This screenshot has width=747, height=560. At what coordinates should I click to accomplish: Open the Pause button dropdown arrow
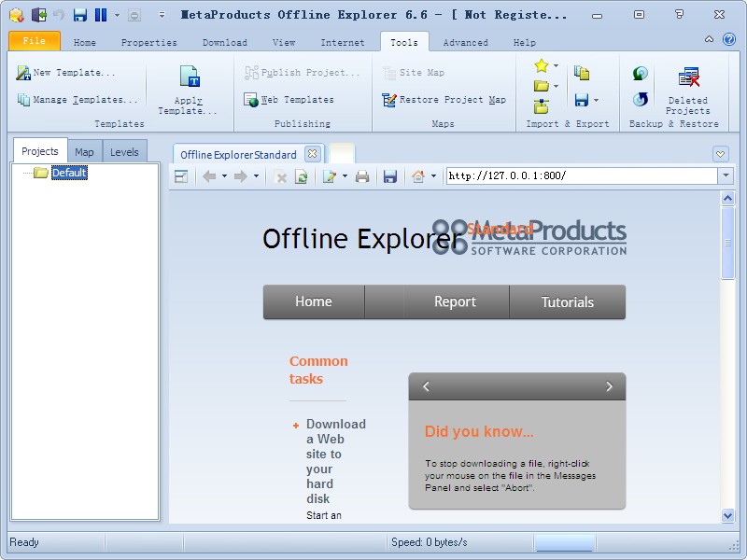tap(117, 15)
